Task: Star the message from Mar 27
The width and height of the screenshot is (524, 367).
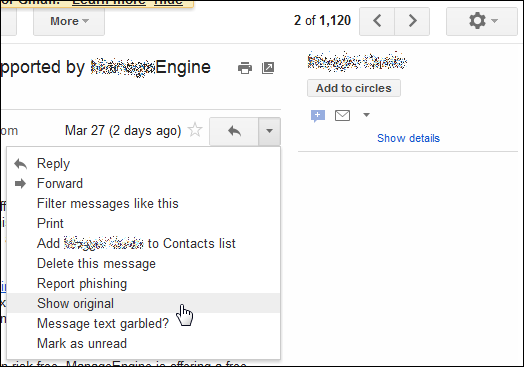Action: [195, 130]
